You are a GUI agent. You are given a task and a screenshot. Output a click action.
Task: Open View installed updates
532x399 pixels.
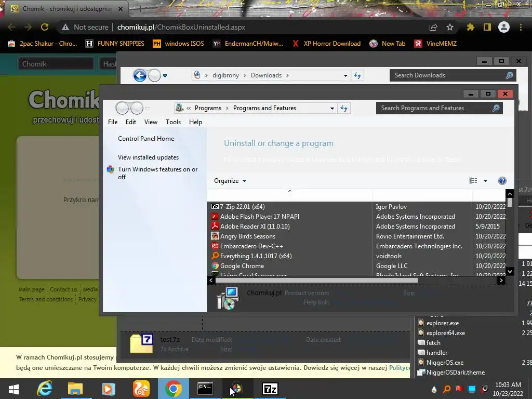click(x=148, y=157)
